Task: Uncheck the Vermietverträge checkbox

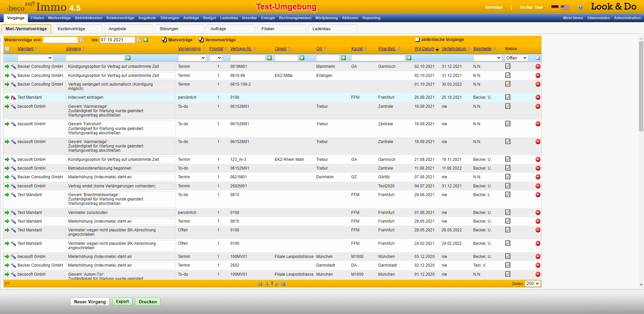Action: point(201,40)
